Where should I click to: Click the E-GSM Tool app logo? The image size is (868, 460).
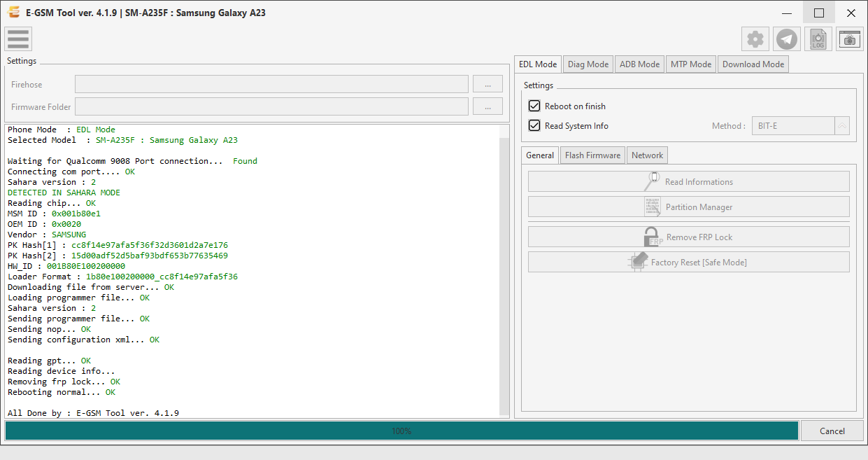click(13, 13)
